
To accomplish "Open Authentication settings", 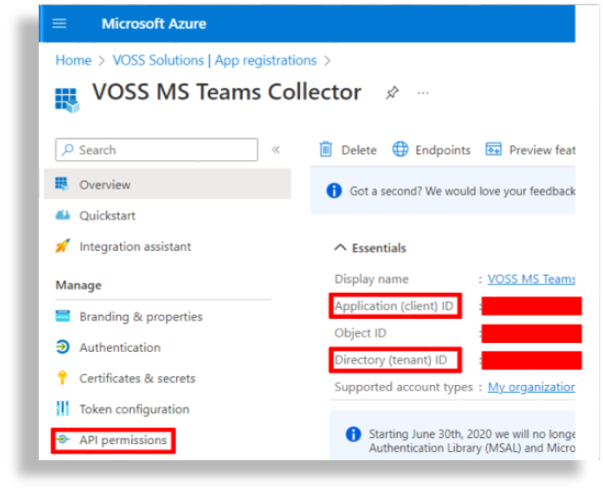I will point(120,348).
